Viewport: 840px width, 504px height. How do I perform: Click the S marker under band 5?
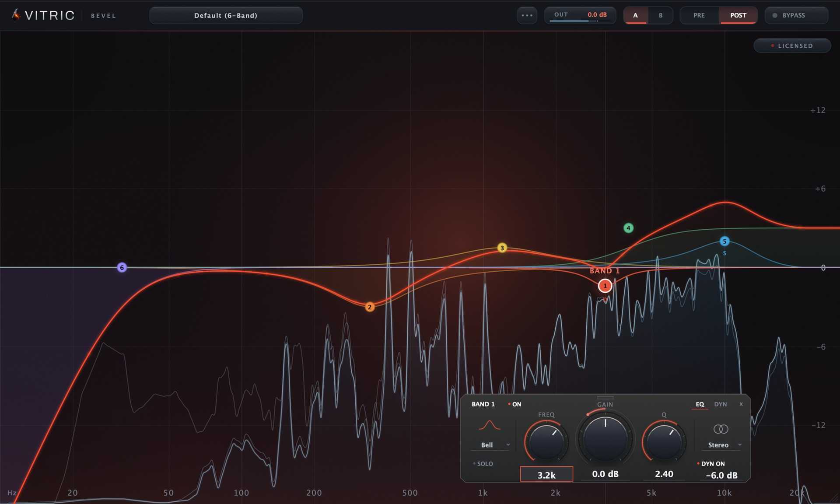point(724,253)
